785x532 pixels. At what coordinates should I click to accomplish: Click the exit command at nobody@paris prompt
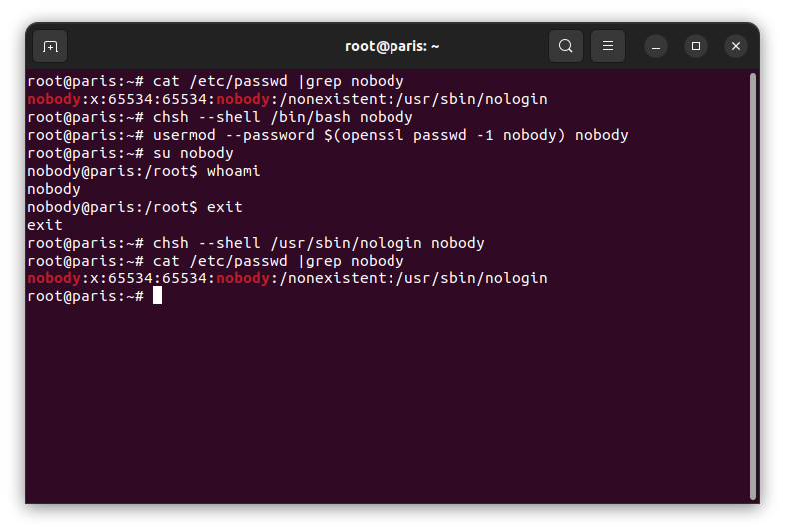click(225, 207)
